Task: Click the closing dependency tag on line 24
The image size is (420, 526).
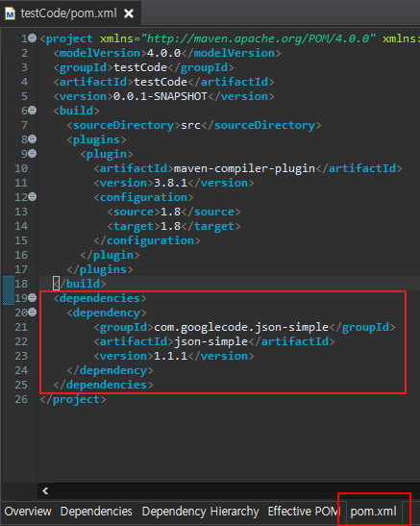Action: click(x=110, y=370)
